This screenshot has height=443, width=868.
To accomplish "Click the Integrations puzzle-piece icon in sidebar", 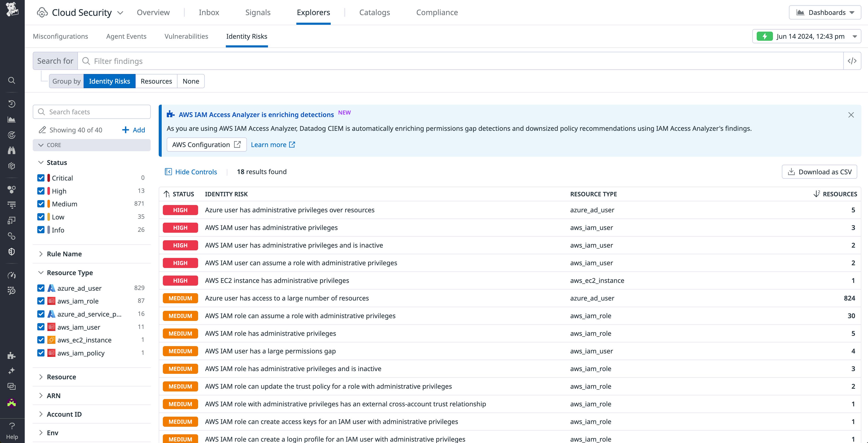I will (12, 355).
